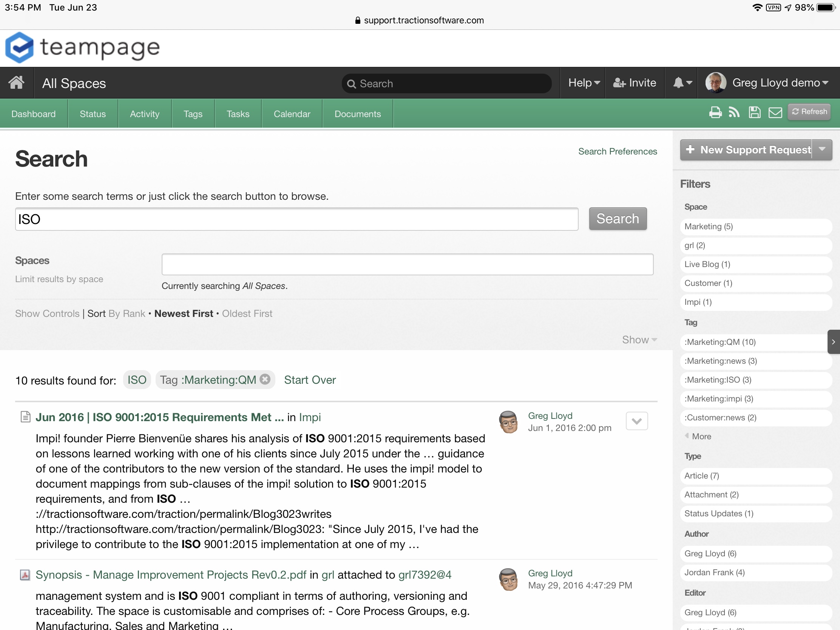Click the Spaces limit input field
The width and height of the screenshot is (840, 630).
click(x=407, y=264)
